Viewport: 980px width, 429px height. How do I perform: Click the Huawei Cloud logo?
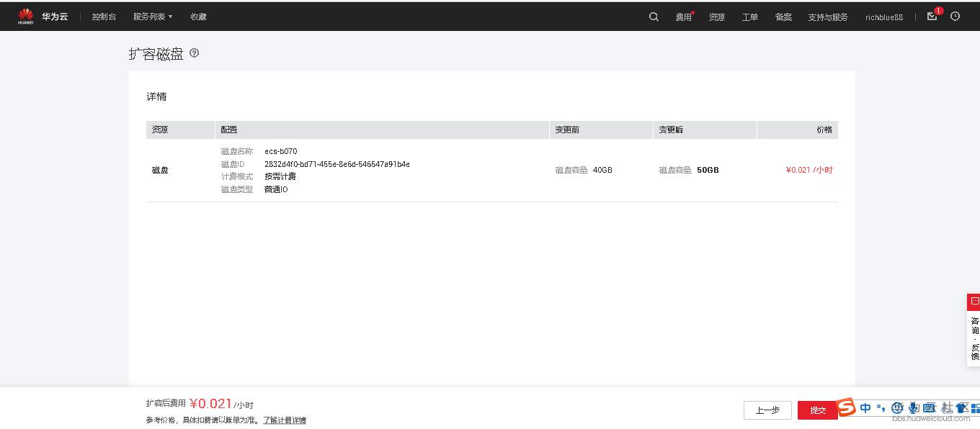click(x=43, y=17)
